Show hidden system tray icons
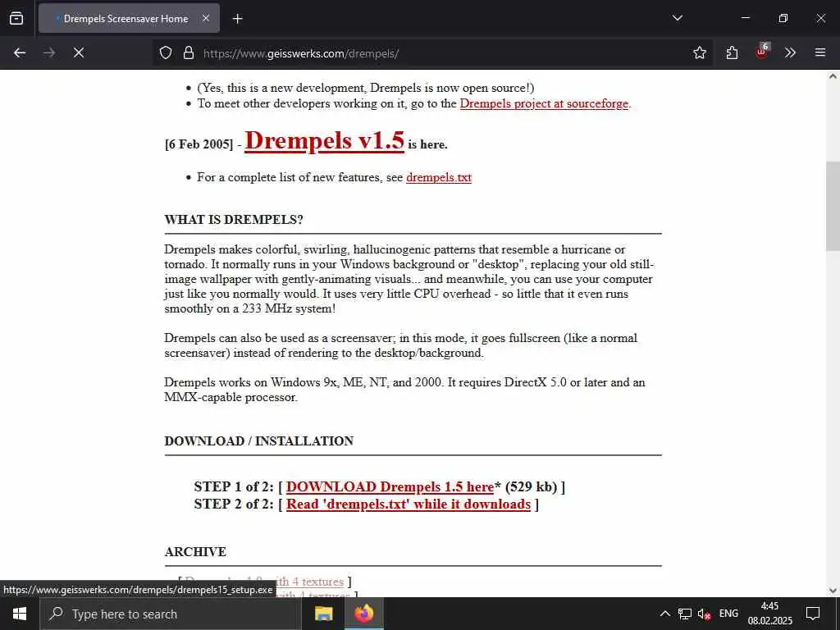The width and height of the screenshot is (840, 630). pos(664,614)
